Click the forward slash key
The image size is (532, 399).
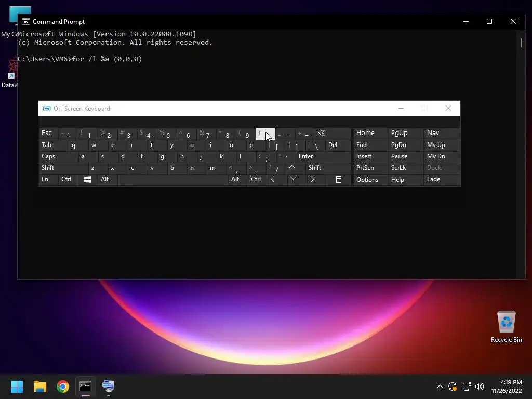coord(276,168)
